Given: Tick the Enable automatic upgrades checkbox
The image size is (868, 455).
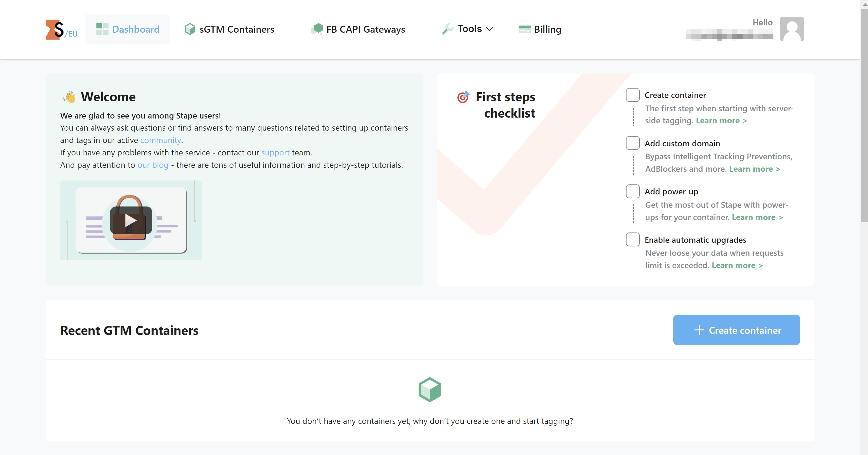Looking at the screenshot, I should (x=633, y=240).
